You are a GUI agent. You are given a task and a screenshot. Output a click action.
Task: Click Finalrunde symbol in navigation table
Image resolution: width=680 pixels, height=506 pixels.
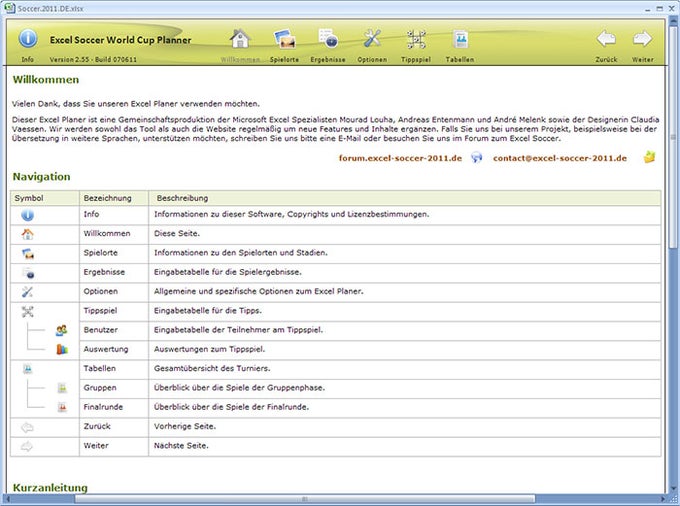click(62, 407)
